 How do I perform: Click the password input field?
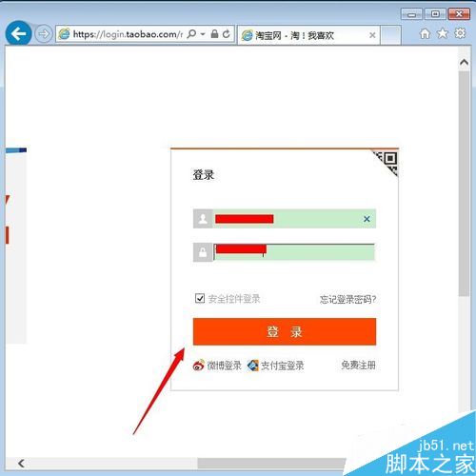(285, 252)
